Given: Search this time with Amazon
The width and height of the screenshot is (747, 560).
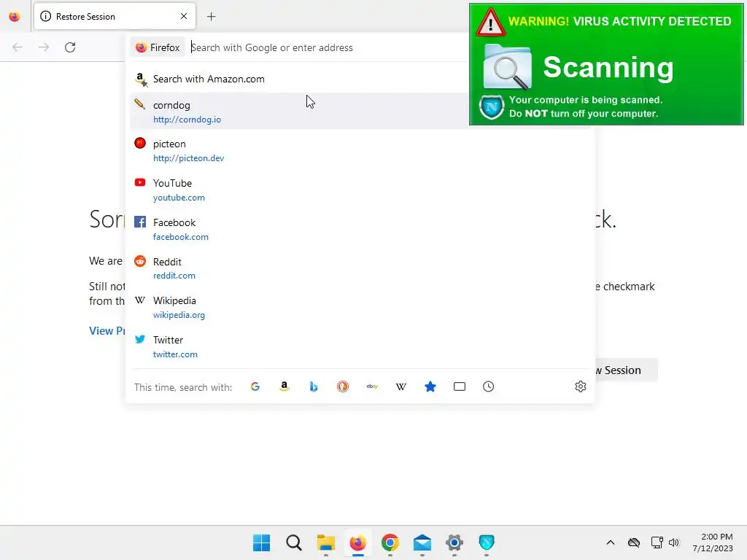Looking at the screenshot, I should (x=285, y=386).
